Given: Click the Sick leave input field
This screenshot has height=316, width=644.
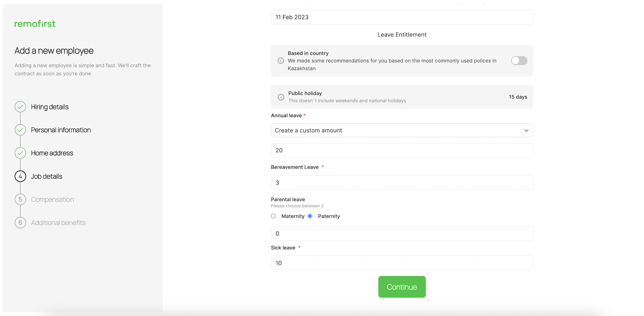Looking at the screenshot, I should pyautogui.click(x=402, y=263).
